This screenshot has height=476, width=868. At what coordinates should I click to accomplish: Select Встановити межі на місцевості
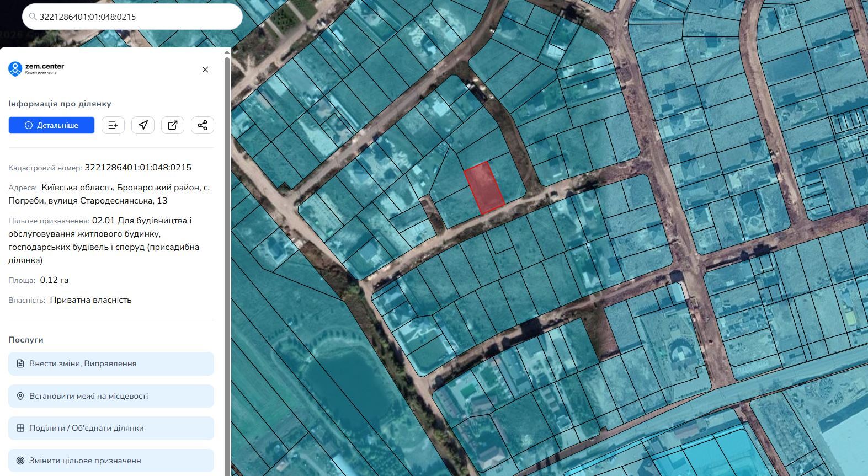coord(111,396)
